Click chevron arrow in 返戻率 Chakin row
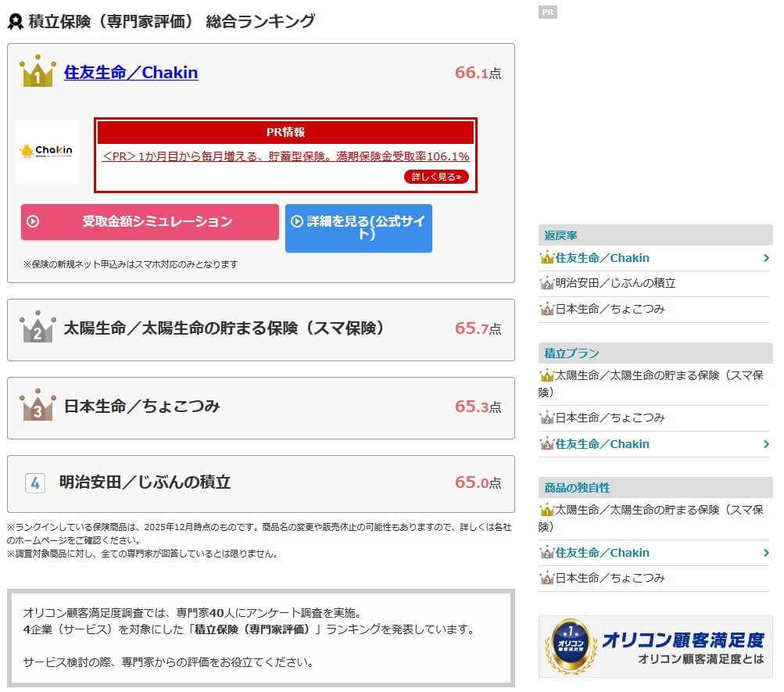 (x=766, y=258)
